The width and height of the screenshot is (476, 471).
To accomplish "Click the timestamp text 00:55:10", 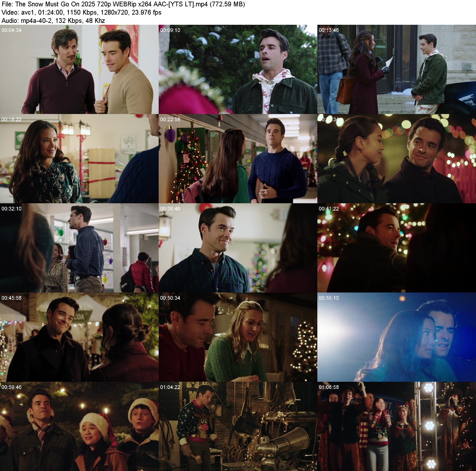I will pos(329,298).
